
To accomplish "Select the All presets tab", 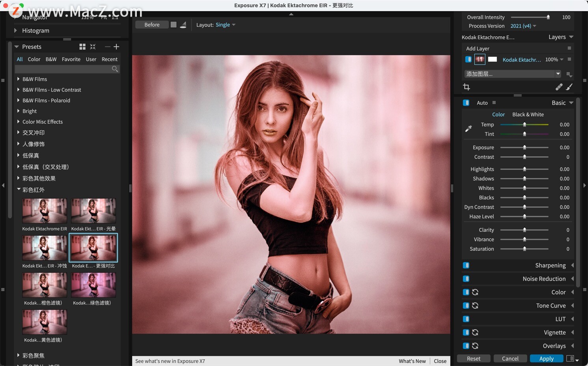I will pos(20,59).
